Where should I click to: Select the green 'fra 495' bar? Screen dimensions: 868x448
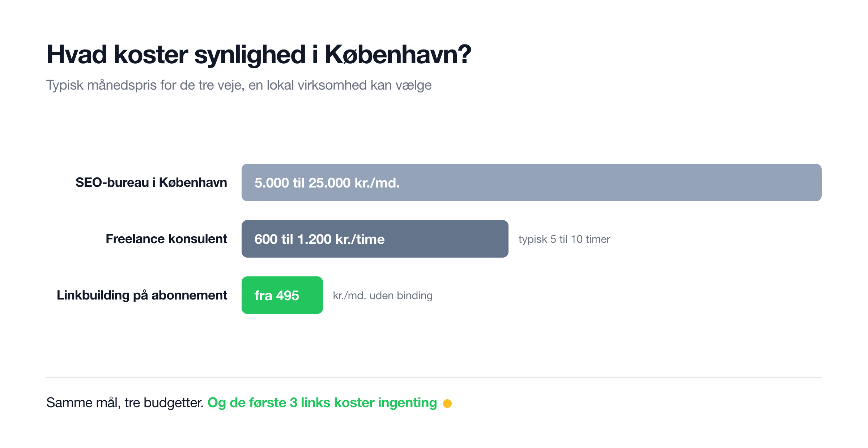(x=282, y=295)
